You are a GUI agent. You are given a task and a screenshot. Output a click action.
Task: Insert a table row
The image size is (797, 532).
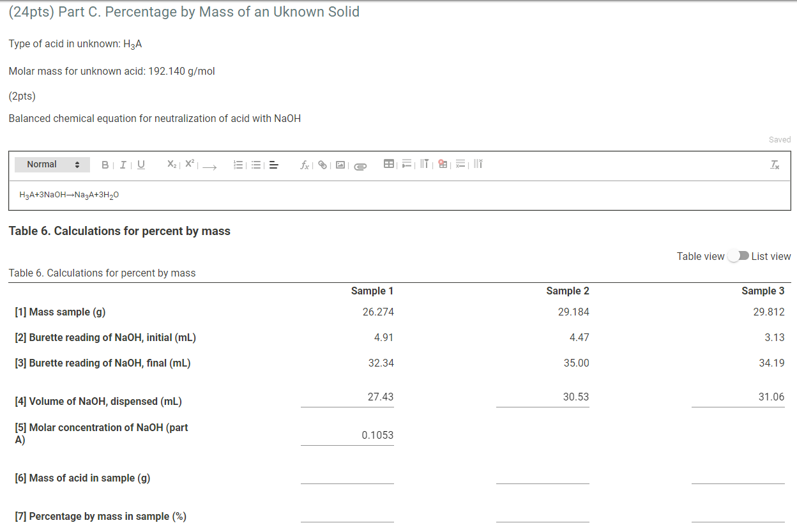(x=407, y=164)
